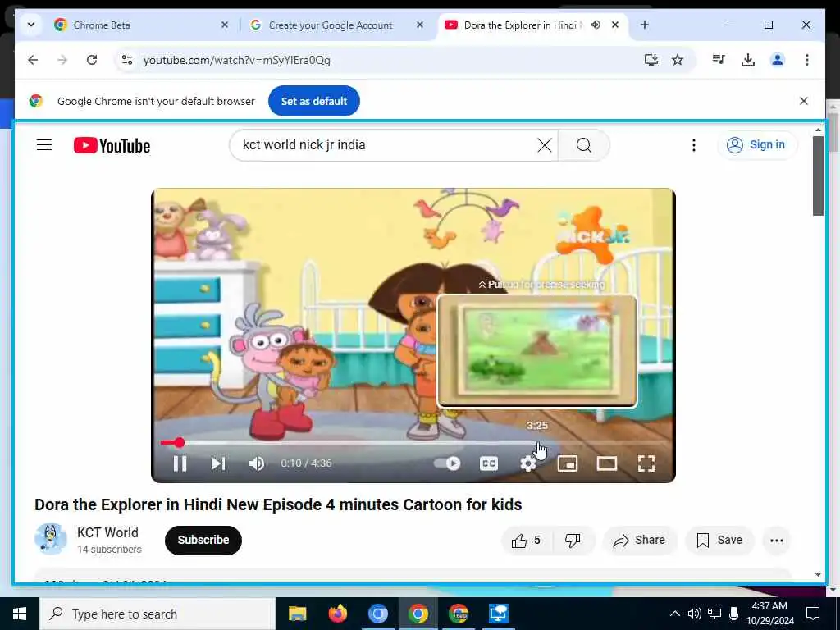Click the red playhead on the progress bar

[x=180, y=442]
